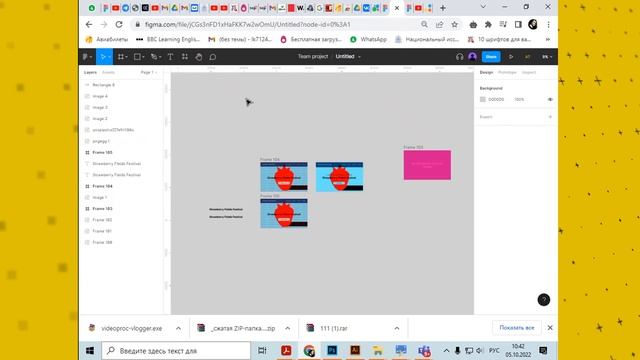Select the Text tool
Screen dimensions: 640x360
point(170,57)
